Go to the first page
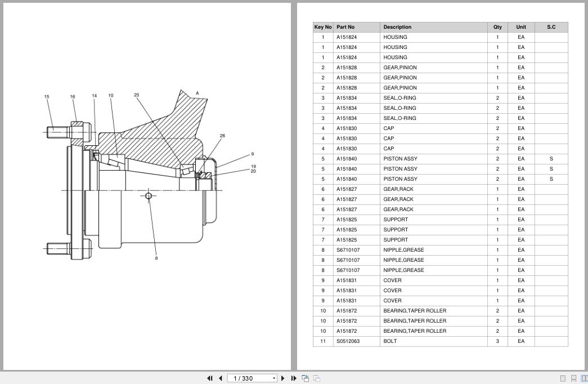The height and width of the screenshot is (384, 588). [x=210, y=378]
